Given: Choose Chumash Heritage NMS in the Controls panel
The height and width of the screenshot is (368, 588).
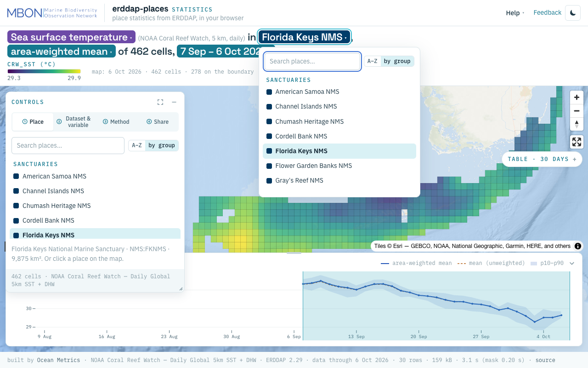Looking at the screenshot, I should 95,206.
